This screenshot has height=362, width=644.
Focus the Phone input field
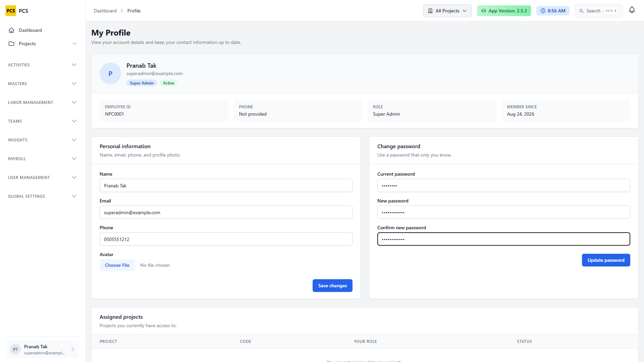click(x=226, y=239)
